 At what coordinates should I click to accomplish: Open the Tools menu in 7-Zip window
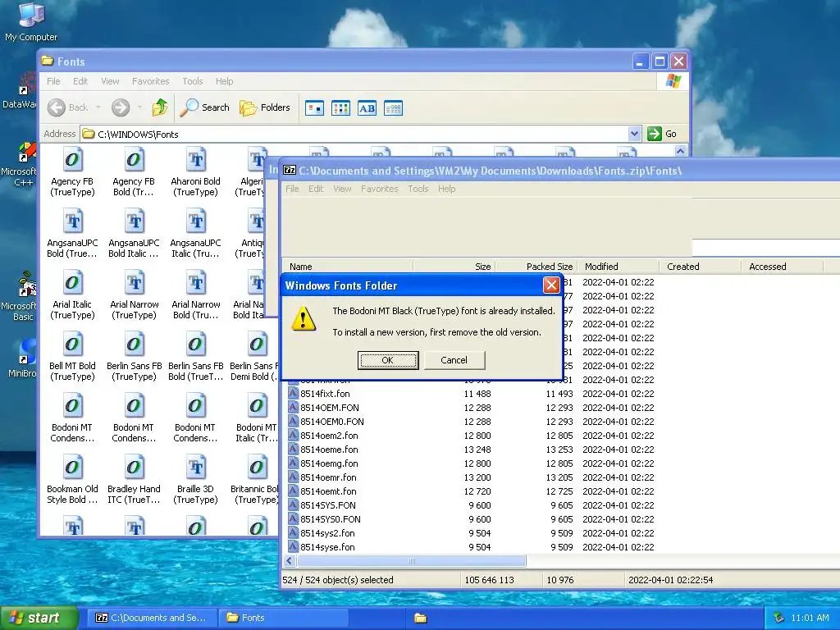tap(418, 189)
